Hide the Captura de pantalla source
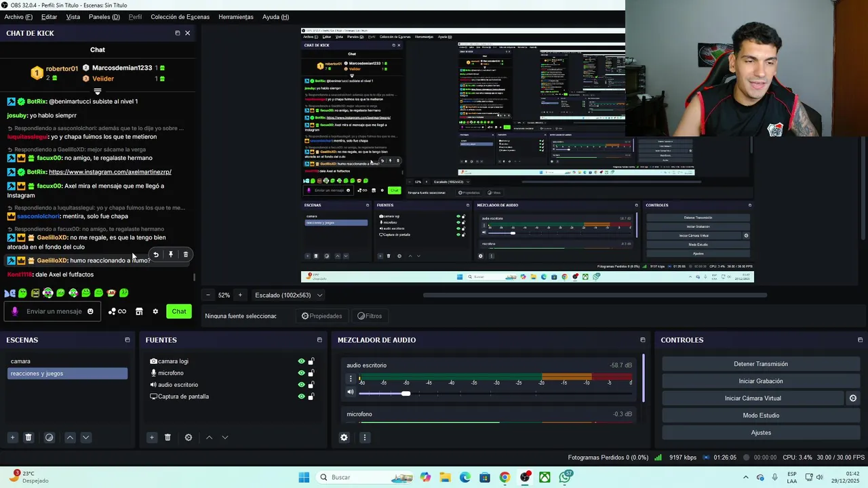 click(x=301, y=396)
